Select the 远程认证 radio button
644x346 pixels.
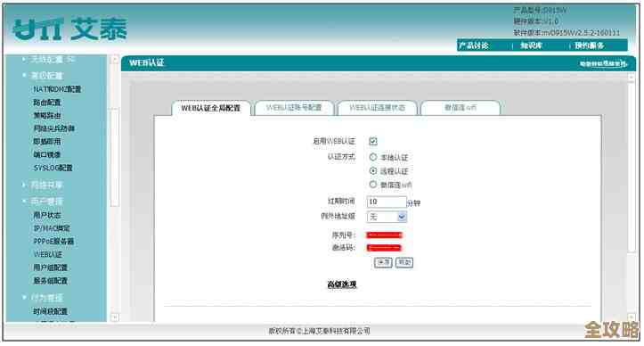373,170
